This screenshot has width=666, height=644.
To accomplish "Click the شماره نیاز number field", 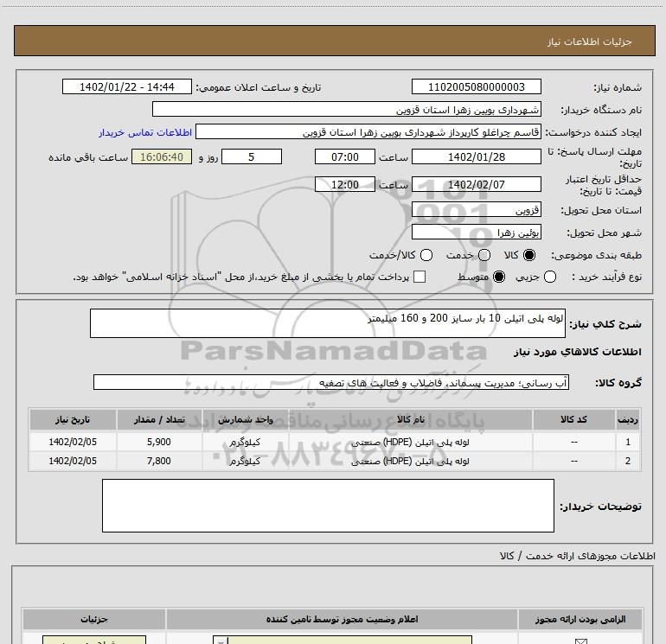I will point(476,86).
